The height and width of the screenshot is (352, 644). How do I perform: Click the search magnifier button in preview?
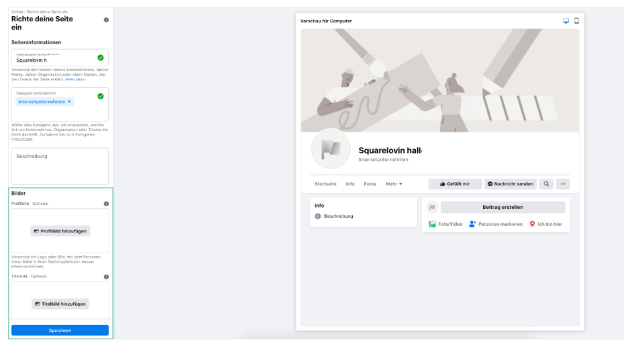click(x=546, y=184)
